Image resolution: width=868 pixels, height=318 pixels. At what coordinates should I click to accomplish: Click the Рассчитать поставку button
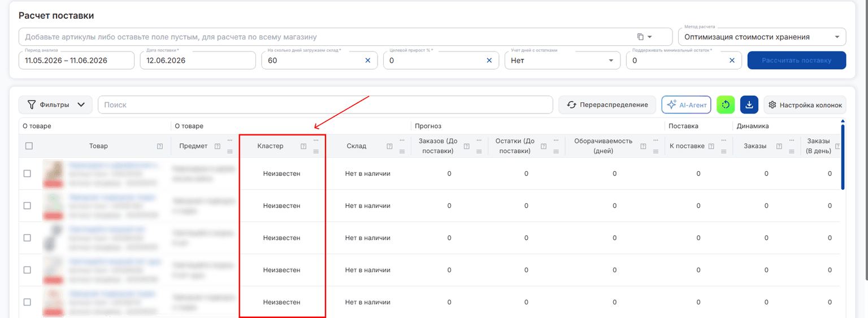pos(796,60)
